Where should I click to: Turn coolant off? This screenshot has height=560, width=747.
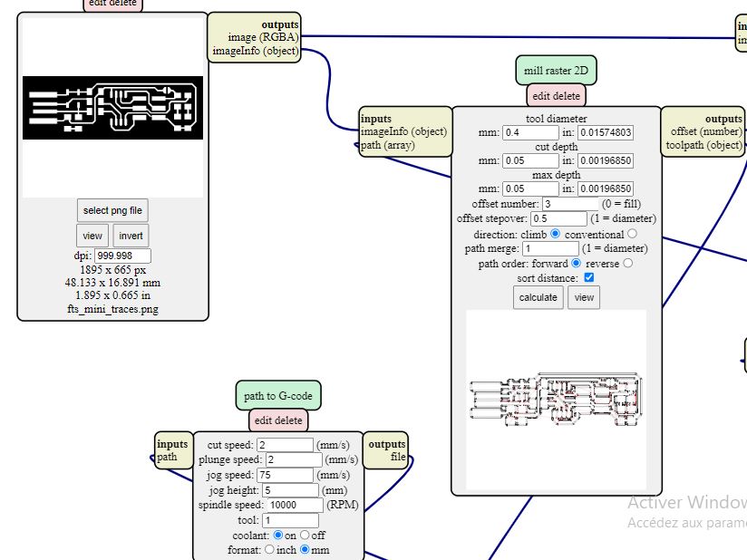305,536
